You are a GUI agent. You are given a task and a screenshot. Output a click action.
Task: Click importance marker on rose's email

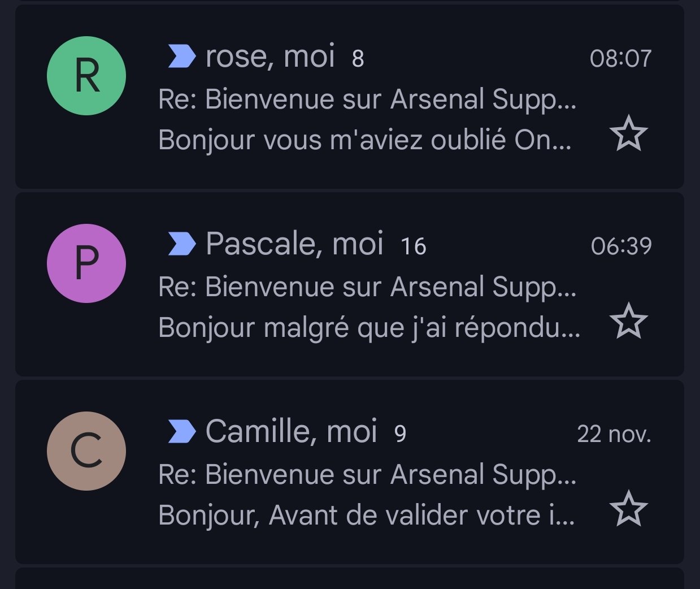coord(182,57)
